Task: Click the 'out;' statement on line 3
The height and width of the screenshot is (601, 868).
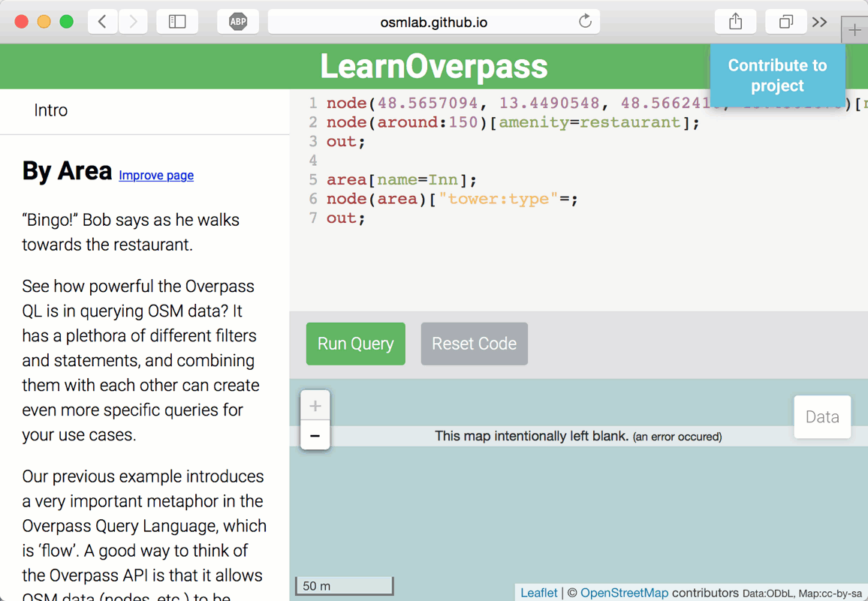Action: (x=346, y=142)
